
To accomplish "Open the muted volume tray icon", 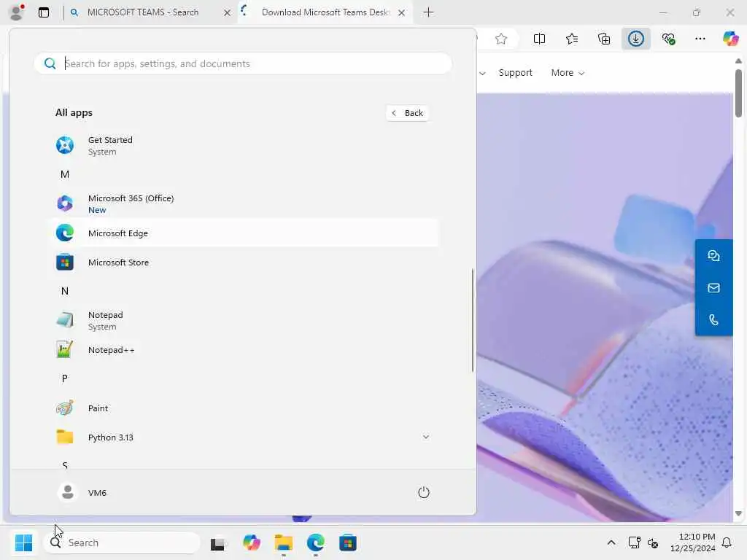I will coord(653,542).
